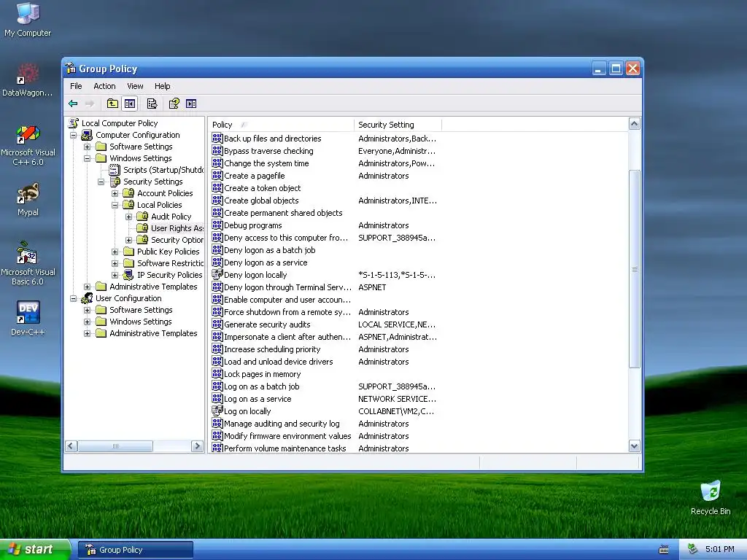Select the 'Back up files and directories' policy
This screenshot has width=747, height=560.
[273, 139]
